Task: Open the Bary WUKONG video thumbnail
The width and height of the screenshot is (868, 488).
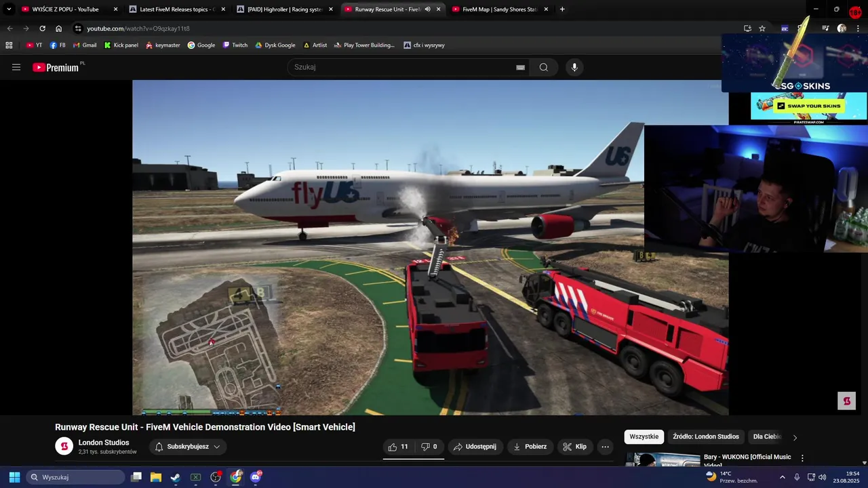Action: pos(663,459)
